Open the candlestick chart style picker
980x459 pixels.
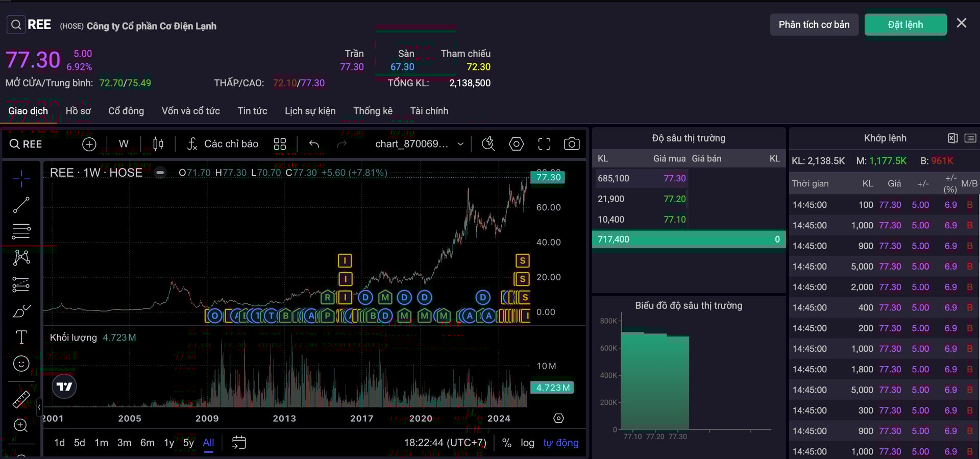coord(158,144)
